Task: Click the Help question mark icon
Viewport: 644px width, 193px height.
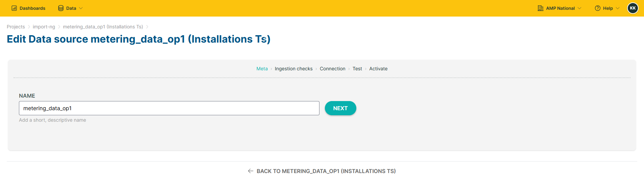Action: tap(598, 8)
